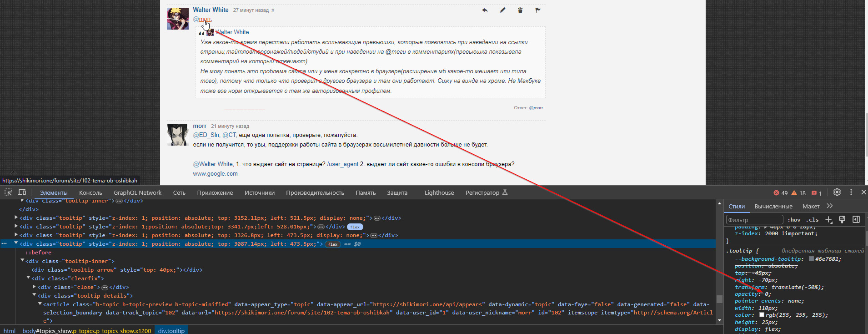Open the Вычисленные tab

click(x=773, y=207)
